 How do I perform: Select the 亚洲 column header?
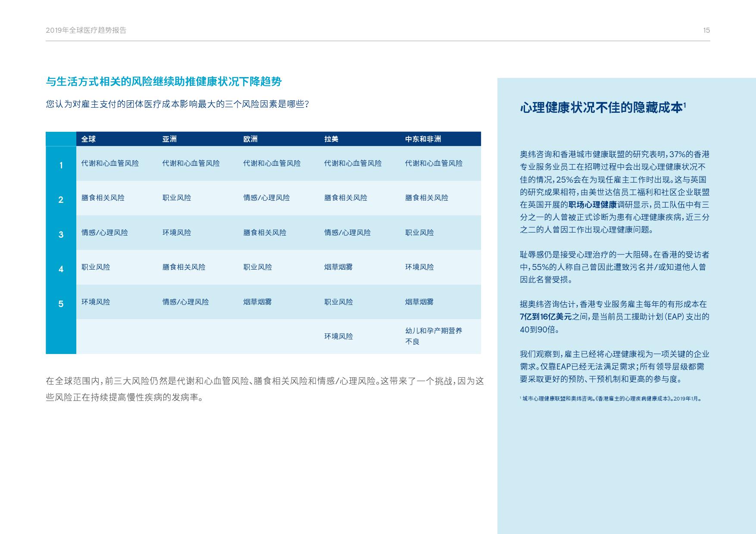point(169,139)
